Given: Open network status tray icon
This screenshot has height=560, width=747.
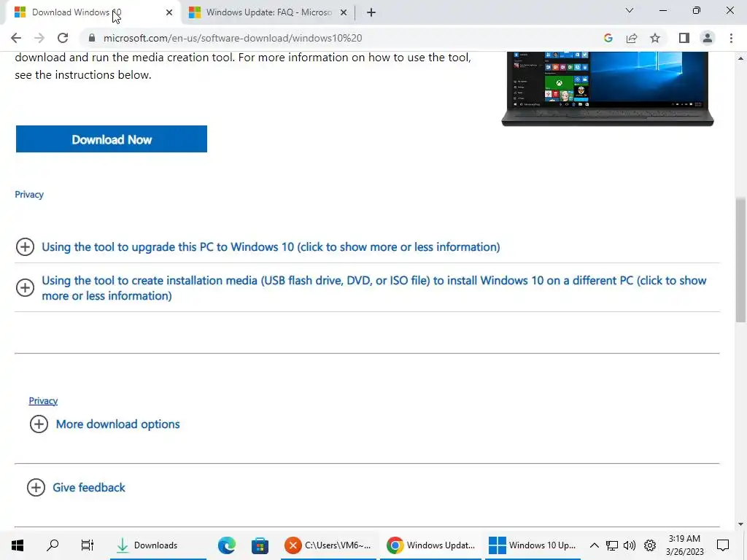Looking at the screenshot, I should (612, 545).
